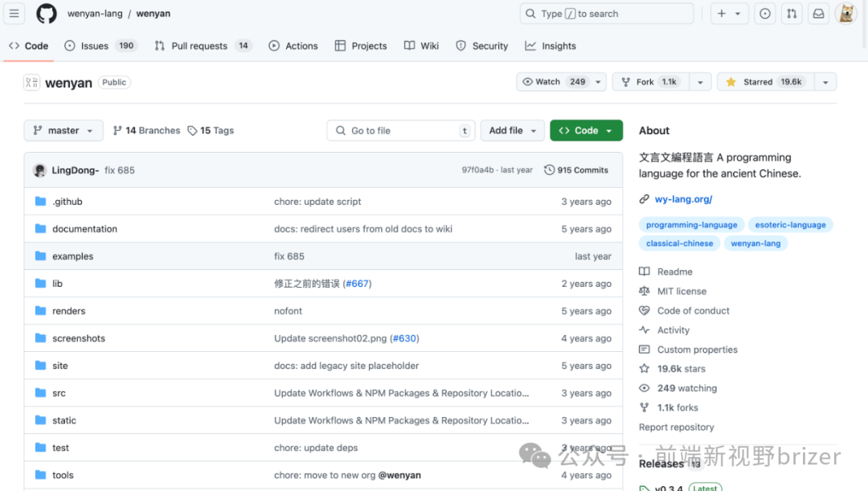Click the wenyan repository avatar icon

click(x=31, y=83)
